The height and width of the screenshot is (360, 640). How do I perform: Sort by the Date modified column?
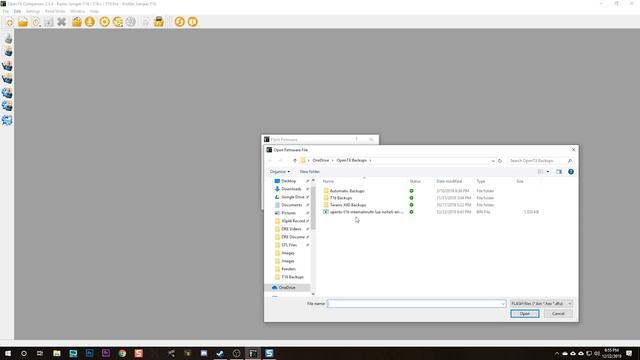pos(449,181)
